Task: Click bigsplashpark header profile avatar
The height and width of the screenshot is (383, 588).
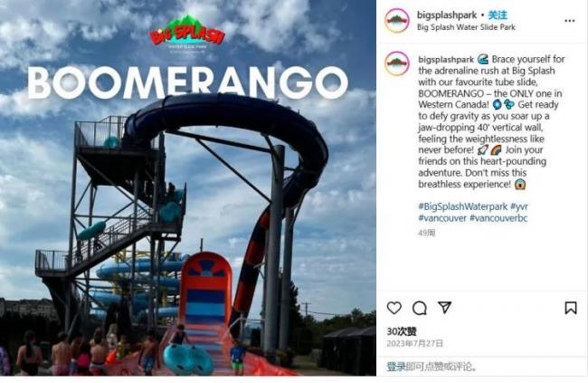Action: 397,21
